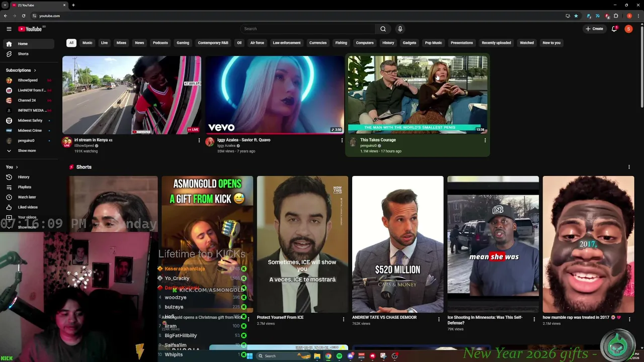Click the YouTube logo
The image size is (644, 362).
pos(30,29)
